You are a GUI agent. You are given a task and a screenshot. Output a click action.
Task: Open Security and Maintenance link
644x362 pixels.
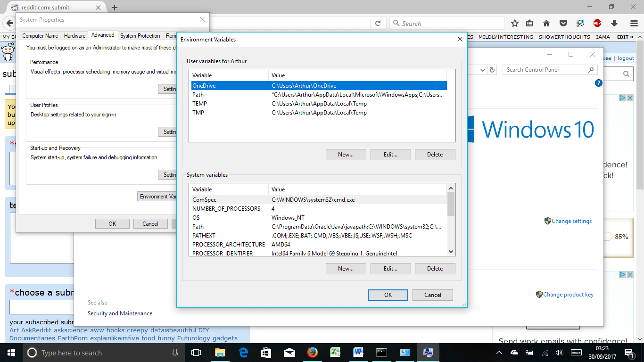tap(120, 313)
